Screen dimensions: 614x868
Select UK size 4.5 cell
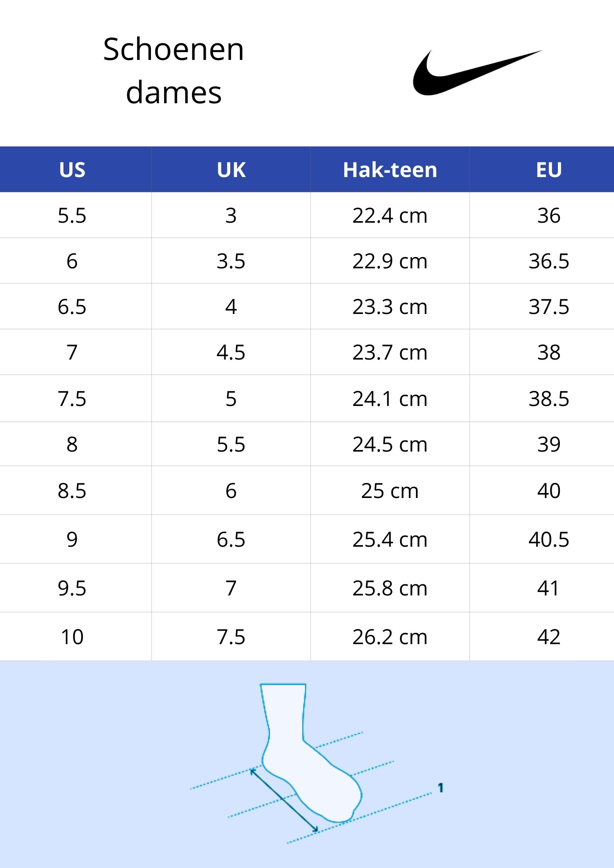click(231, 352)
